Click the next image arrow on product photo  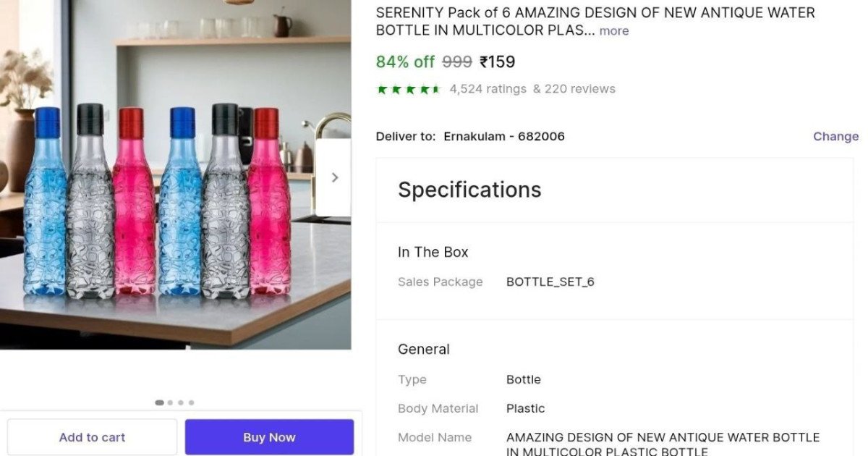click(x=334, y=177)
